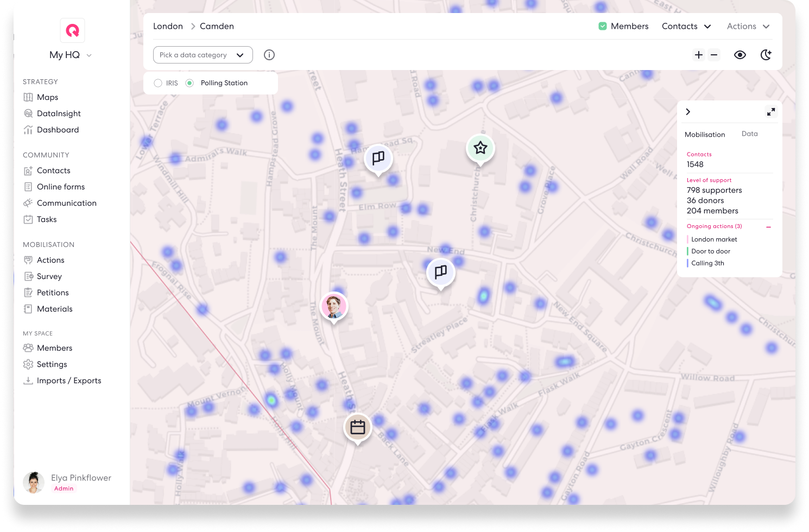Select the DataInsight icon in the sidebar
809x532 pixels.
point(29,113)
